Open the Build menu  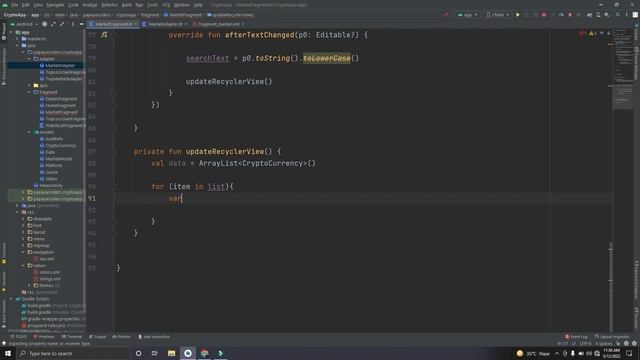point(127,5)
